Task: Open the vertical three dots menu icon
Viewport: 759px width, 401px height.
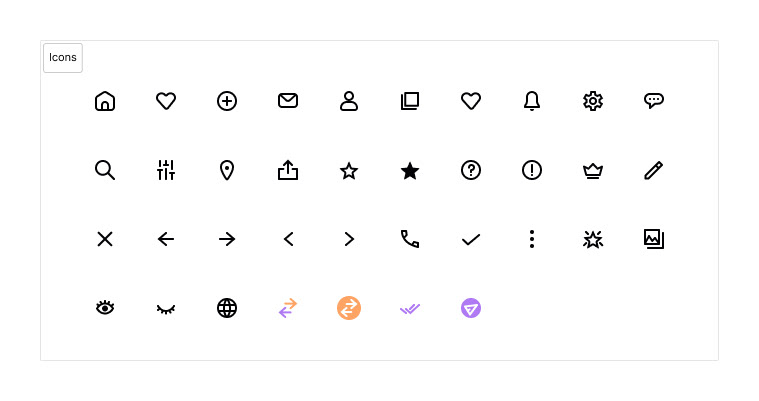Action: click(532, 239)
